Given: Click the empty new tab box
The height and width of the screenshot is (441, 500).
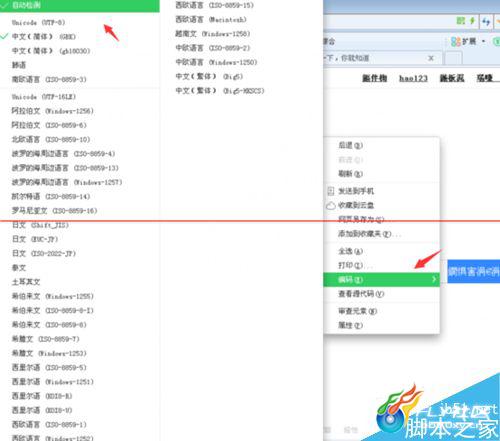Looking at the screenshot, I should tap(453, 59).
